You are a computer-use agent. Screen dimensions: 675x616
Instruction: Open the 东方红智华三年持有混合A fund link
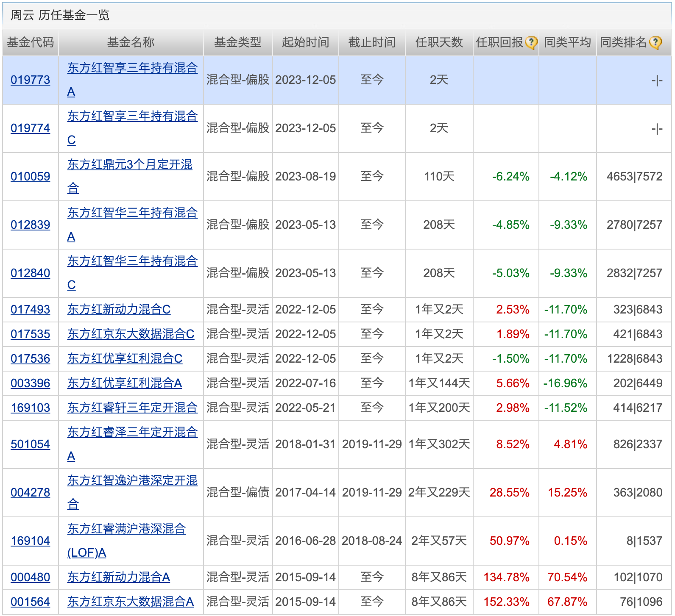pos(132,225)
